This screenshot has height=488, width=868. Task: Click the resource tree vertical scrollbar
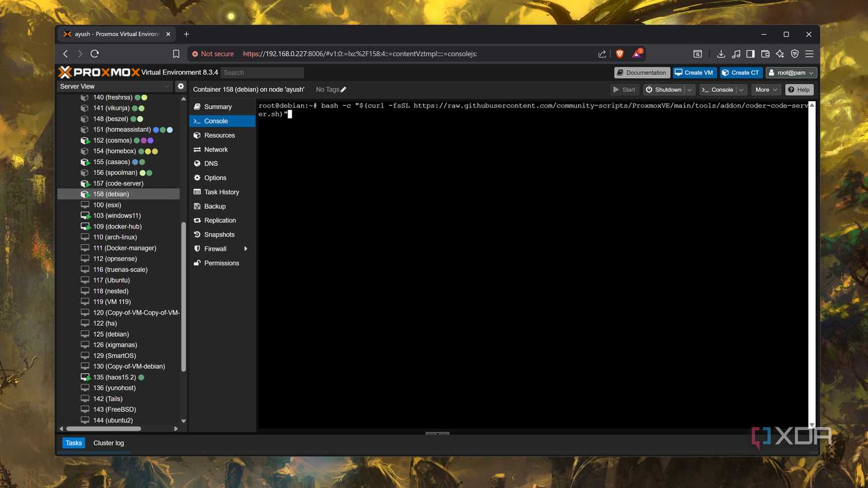point(183,297)
